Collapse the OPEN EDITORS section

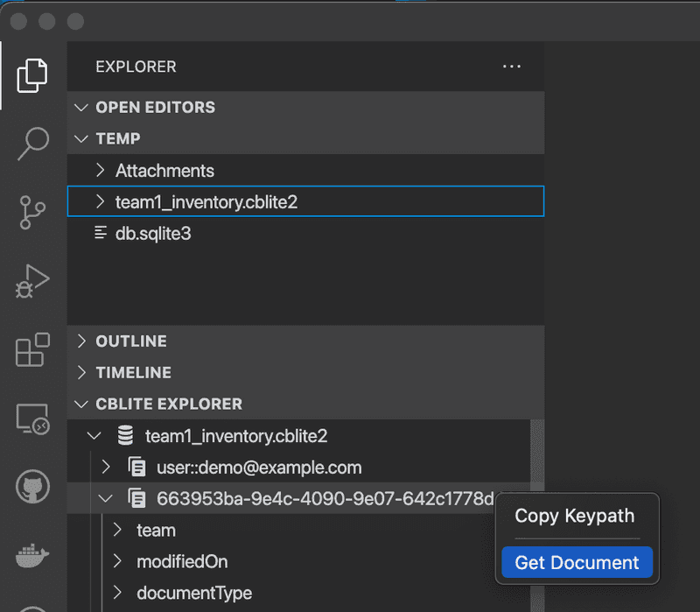tap(81, 107)
